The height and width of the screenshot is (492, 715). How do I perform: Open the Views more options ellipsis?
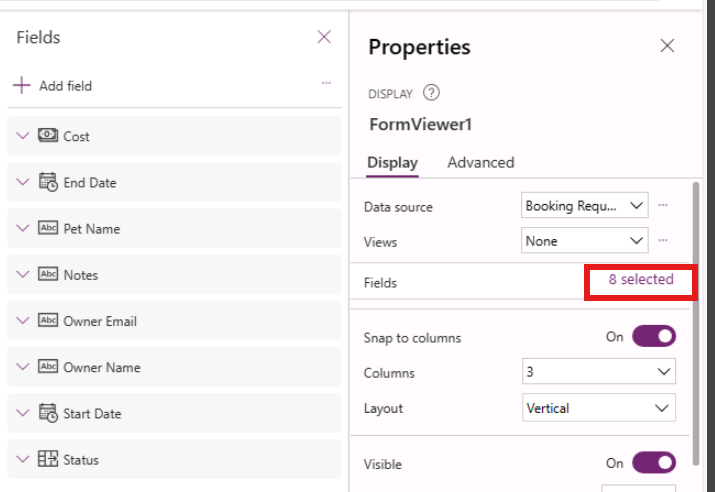click(662, 241)
